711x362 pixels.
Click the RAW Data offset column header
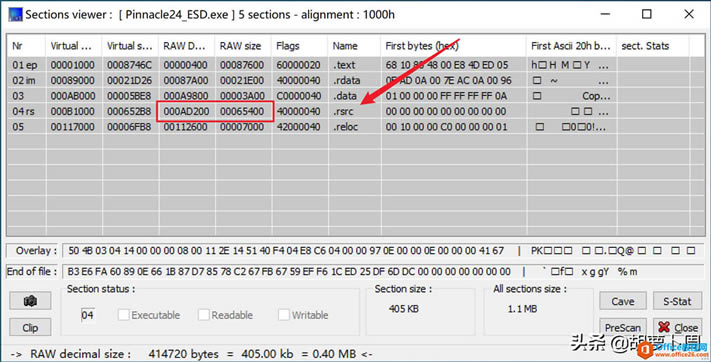point(186,46)
